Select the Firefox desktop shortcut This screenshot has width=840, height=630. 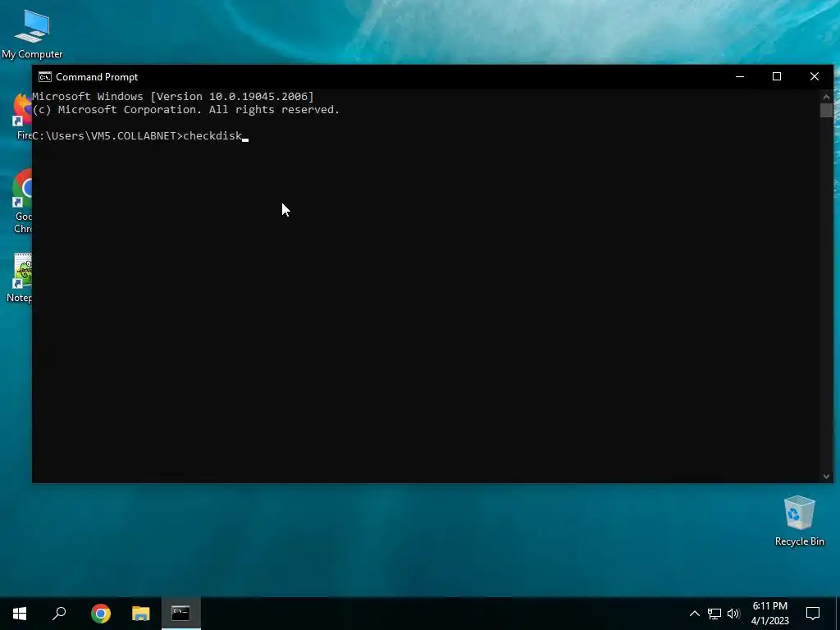[x=22, y=116]
